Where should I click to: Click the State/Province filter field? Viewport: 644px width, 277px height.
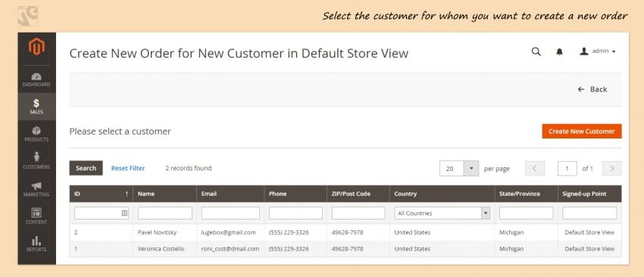(526, 213)
